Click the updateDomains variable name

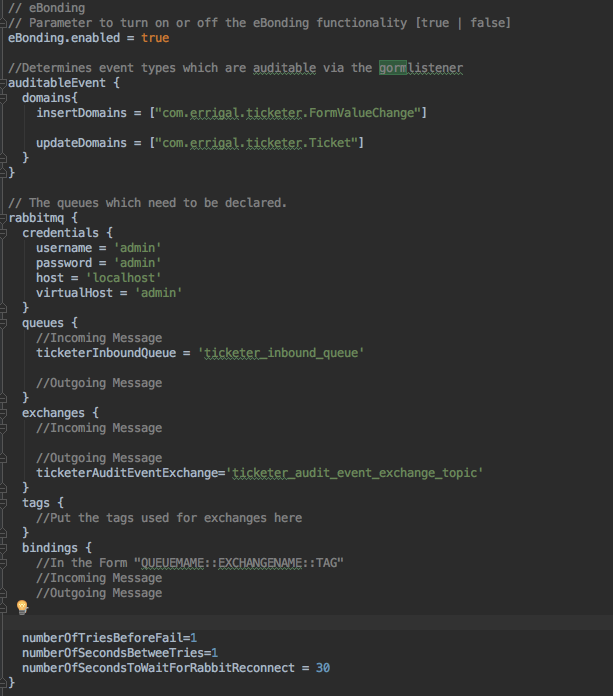82,143
